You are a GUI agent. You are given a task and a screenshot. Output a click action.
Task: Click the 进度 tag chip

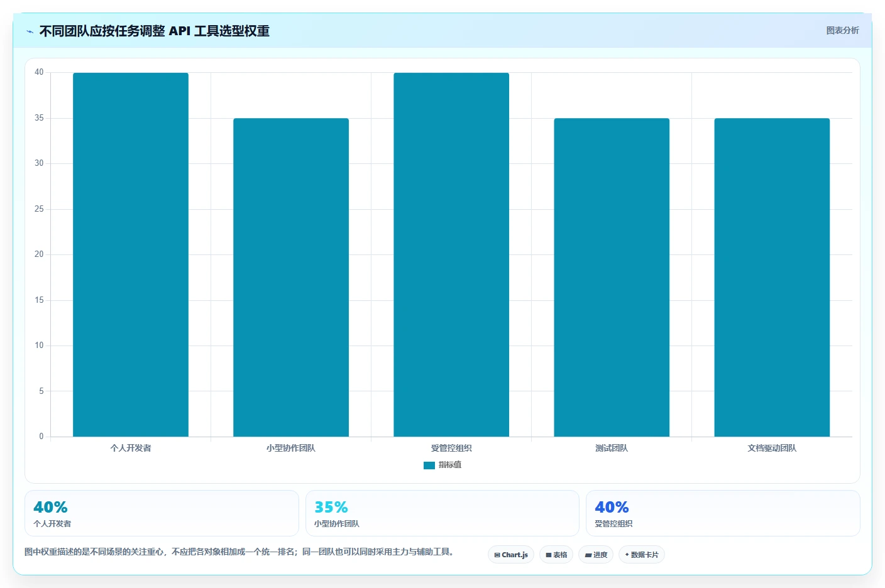tap(596, 555)
